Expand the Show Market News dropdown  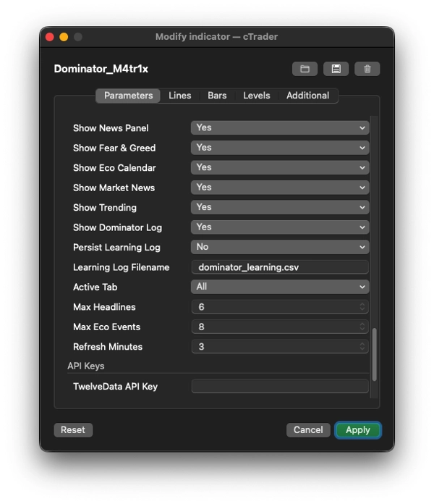tap(280, 188)
